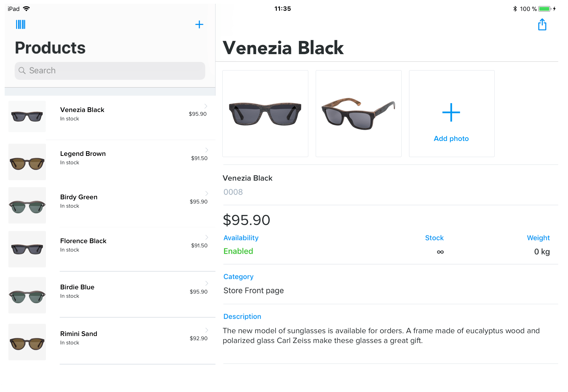Screen dimensions: 568x392
Task: Expand the Legend Brown row chevron
Action: [207, 150]
